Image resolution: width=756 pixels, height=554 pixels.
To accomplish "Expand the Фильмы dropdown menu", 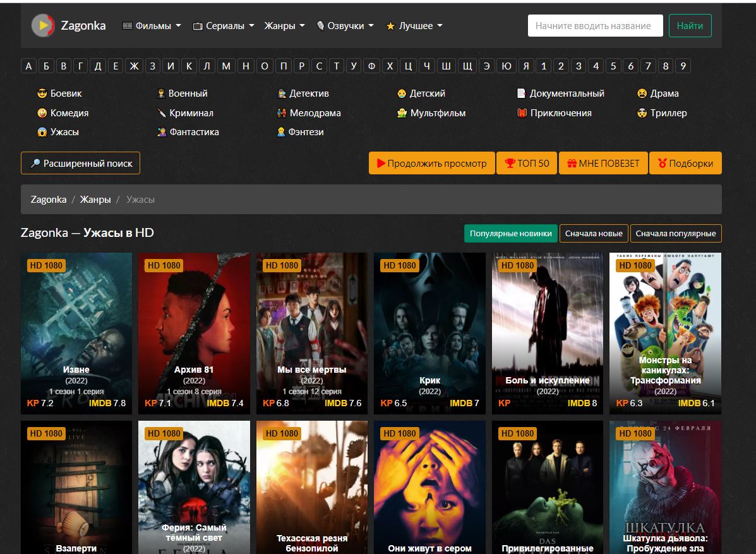I will [152, 26].
